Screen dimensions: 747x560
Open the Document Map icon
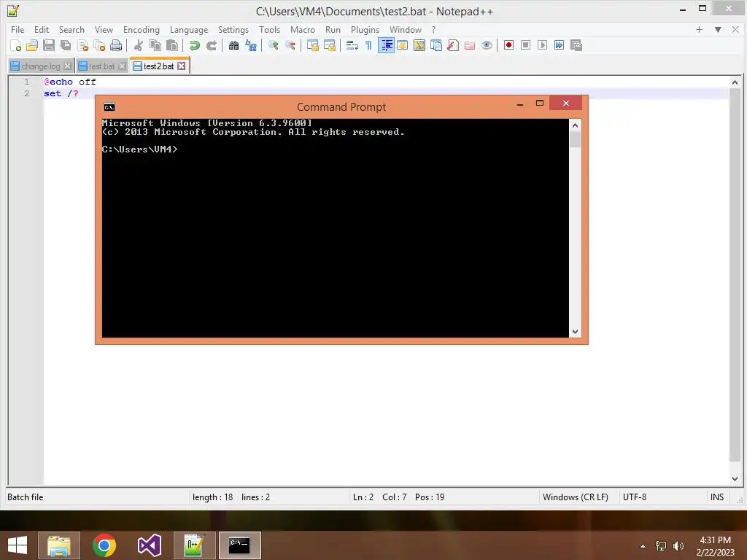(419, 45)
